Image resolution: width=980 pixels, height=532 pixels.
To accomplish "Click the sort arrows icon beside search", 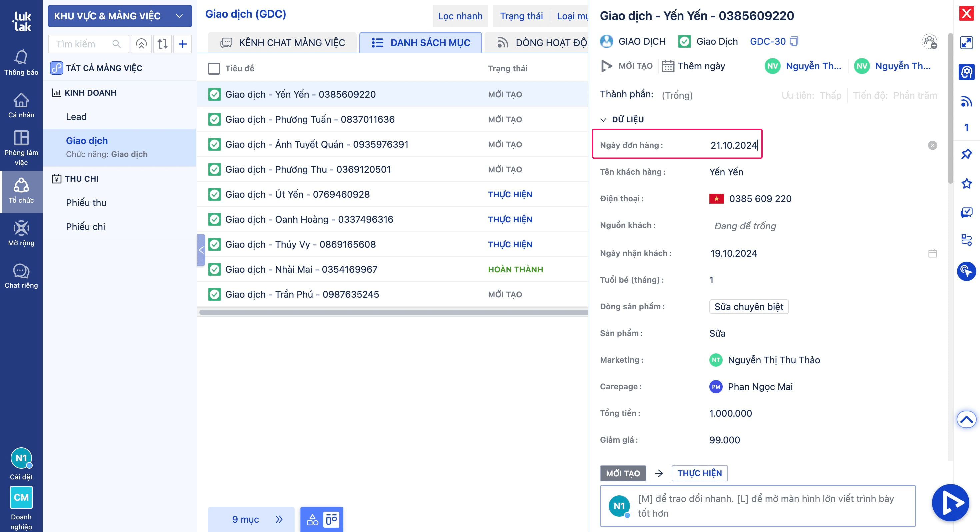I will pos(162,44).
